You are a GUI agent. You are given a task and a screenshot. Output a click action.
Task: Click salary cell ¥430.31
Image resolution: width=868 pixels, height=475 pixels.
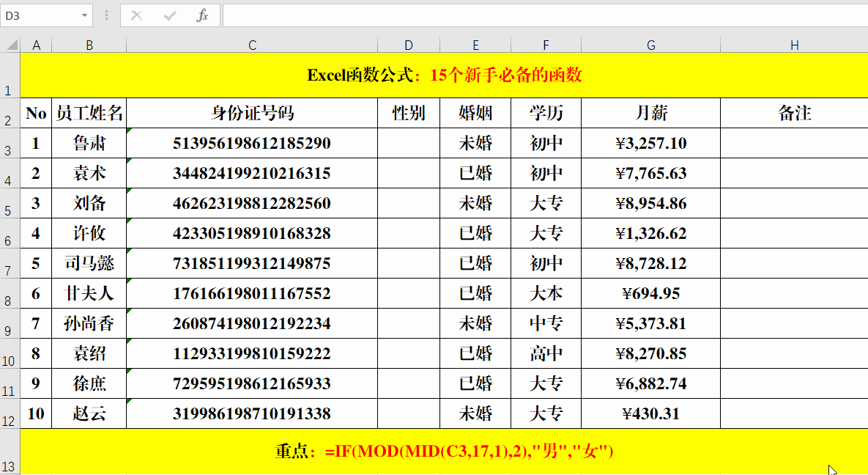click(x=651, y=413)
